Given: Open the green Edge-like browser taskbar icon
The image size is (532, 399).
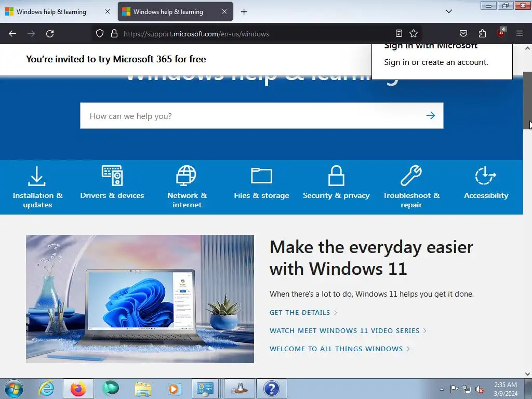Looking at the screenshot, I should click(111, 389).
